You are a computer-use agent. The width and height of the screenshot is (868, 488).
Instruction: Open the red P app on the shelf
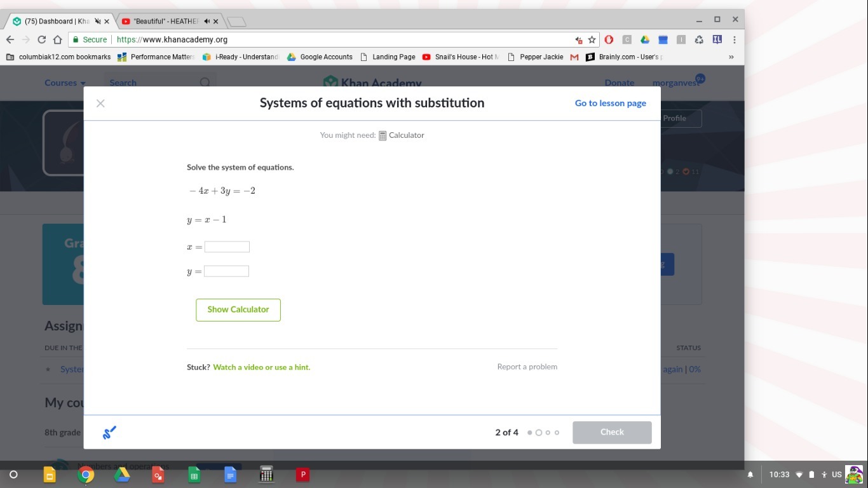coord(303,474)
